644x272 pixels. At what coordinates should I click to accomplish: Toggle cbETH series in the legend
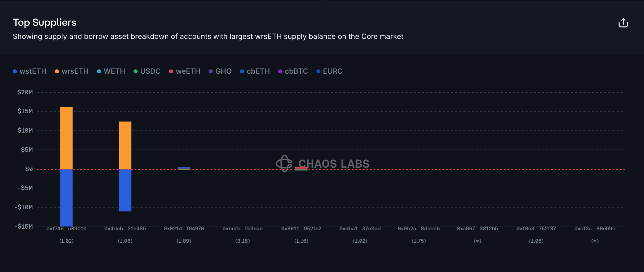click(255, 71)
